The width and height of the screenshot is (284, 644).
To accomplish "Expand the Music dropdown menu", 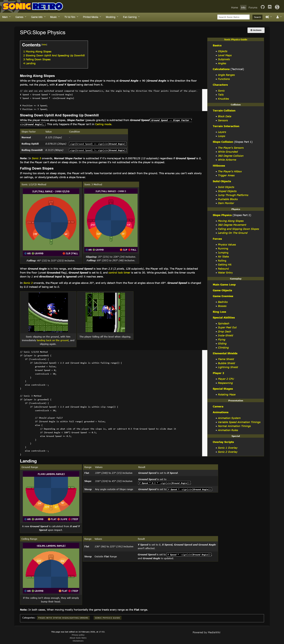I will pos(55,17).
